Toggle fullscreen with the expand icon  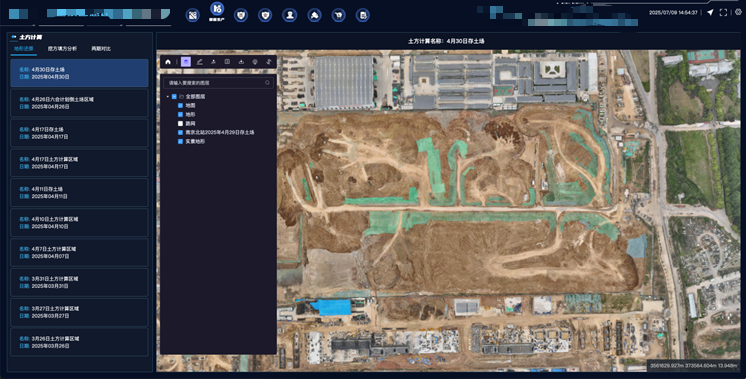[723, 12]
